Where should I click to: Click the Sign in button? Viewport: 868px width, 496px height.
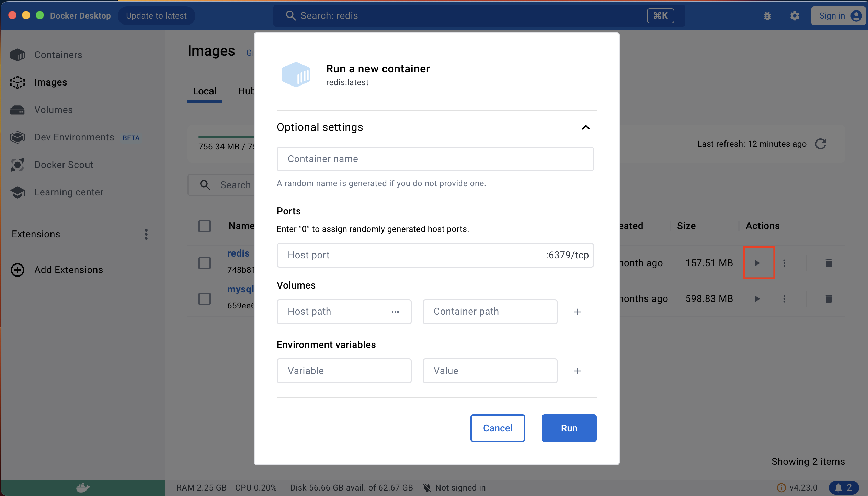point(839,16)
